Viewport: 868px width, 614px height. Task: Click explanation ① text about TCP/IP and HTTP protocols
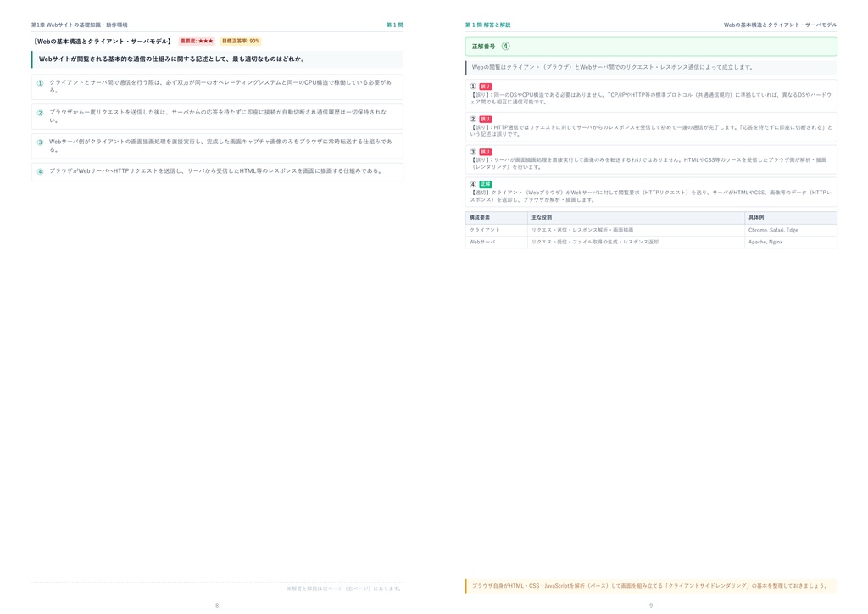pyautogui.click(x=651, y=98)
